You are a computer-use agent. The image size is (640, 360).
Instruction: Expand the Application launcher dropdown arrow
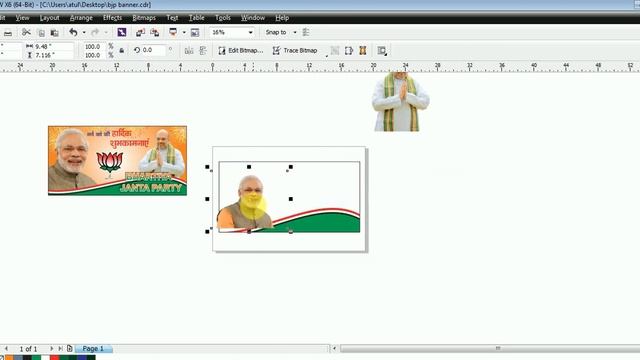(184, 33)
